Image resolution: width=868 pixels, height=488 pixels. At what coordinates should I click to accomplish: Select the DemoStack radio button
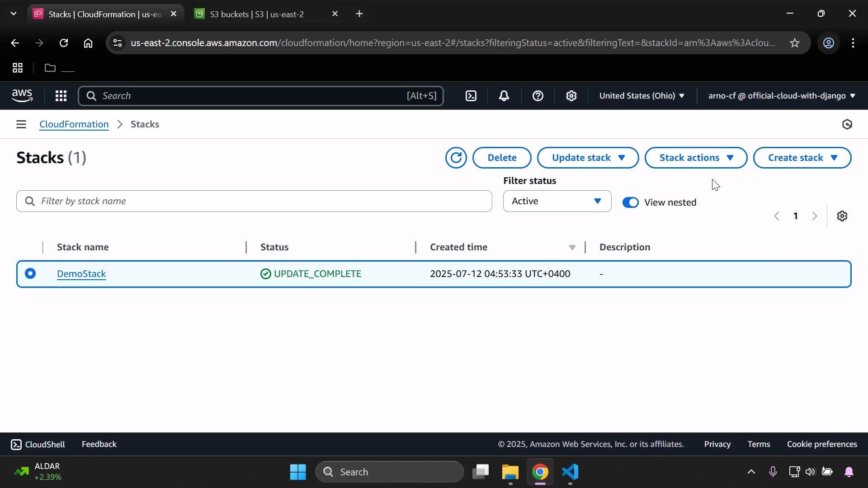30,274
